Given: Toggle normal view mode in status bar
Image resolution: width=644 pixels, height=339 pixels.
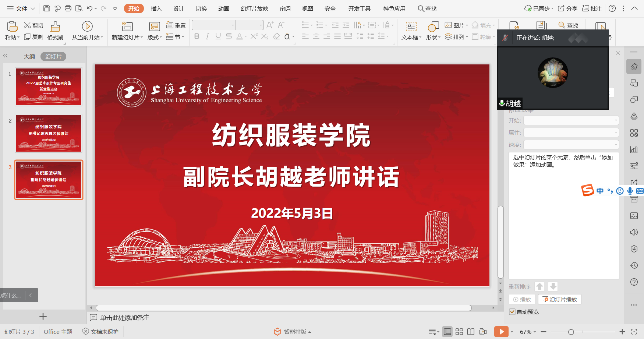Looking at the screenshot, I should pyautogui.click(x=447, y=332).
